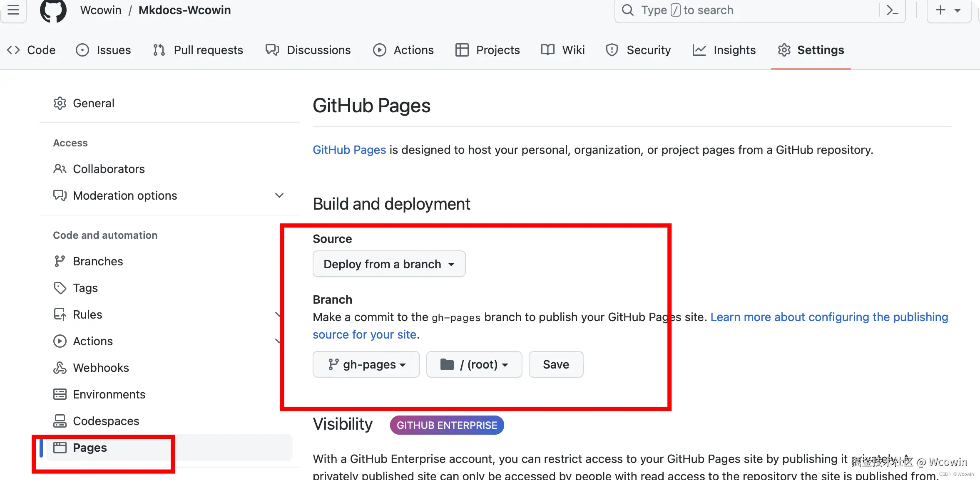This screenshot has height=480, width=980.
Task: Expand the Moderation options chevron
Action: click(279, 195)
